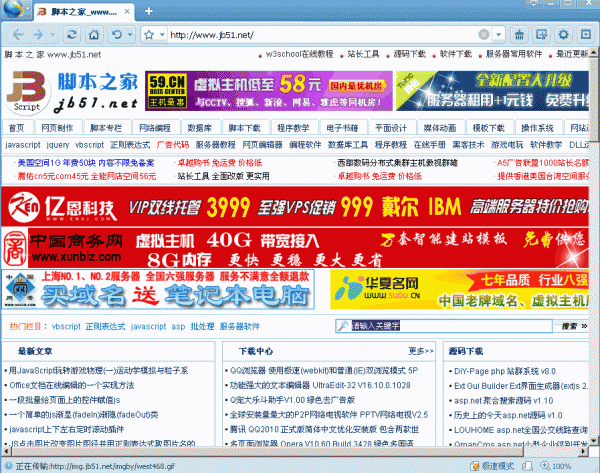Click the JB Script site logo
The image size is (600, 473).
(28, 92)
